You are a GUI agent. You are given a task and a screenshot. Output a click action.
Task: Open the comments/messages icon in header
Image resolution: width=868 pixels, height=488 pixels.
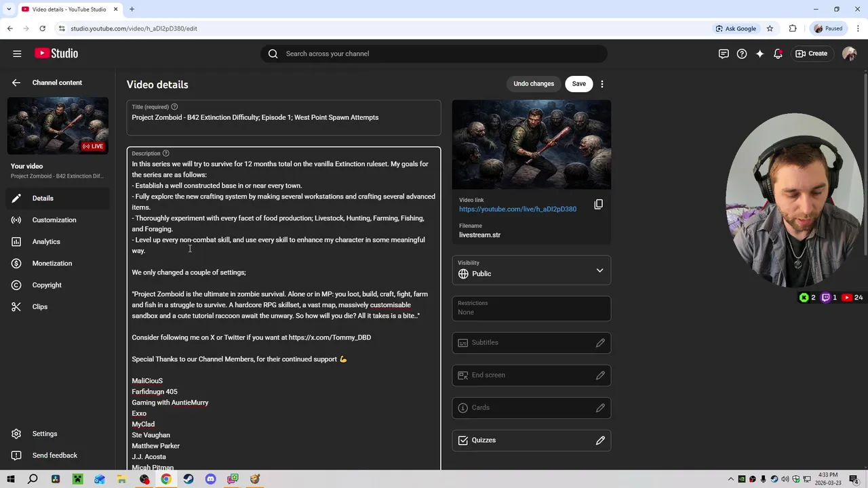724,54
